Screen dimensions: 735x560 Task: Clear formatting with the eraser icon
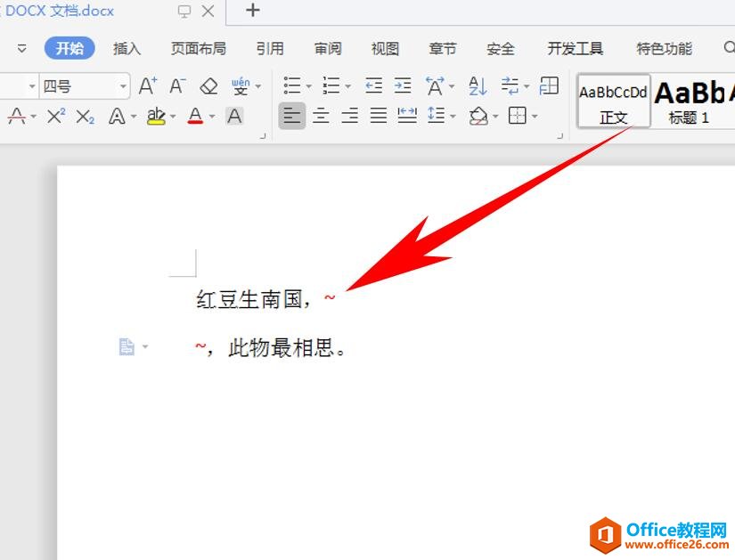point(208,86)
